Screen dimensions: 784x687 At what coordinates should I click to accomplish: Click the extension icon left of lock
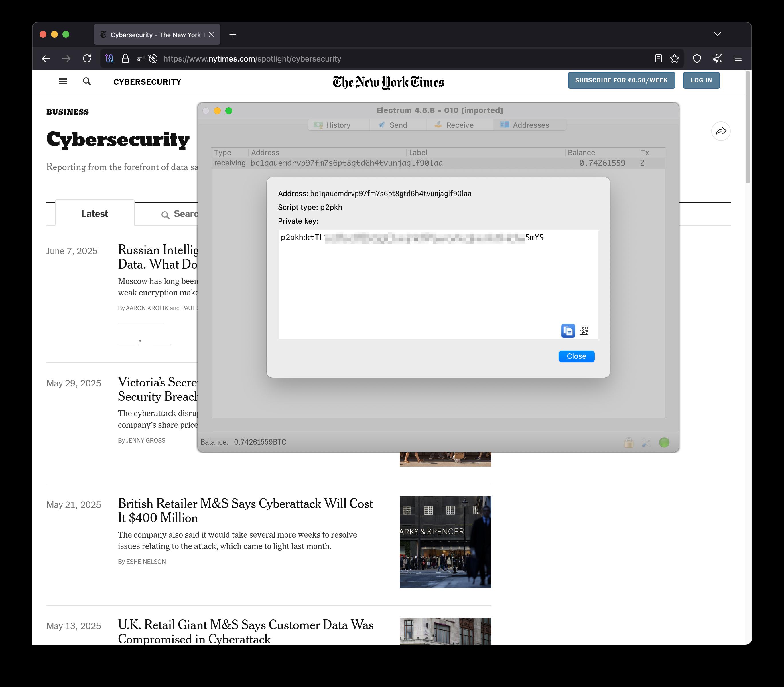pos(109,59)
